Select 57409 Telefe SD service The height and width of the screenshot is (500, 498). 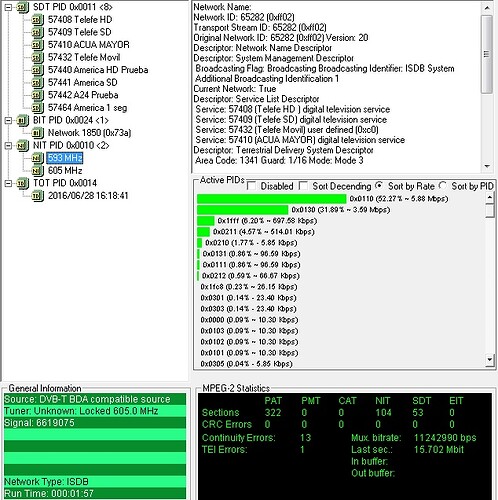[x=80, y=32]
